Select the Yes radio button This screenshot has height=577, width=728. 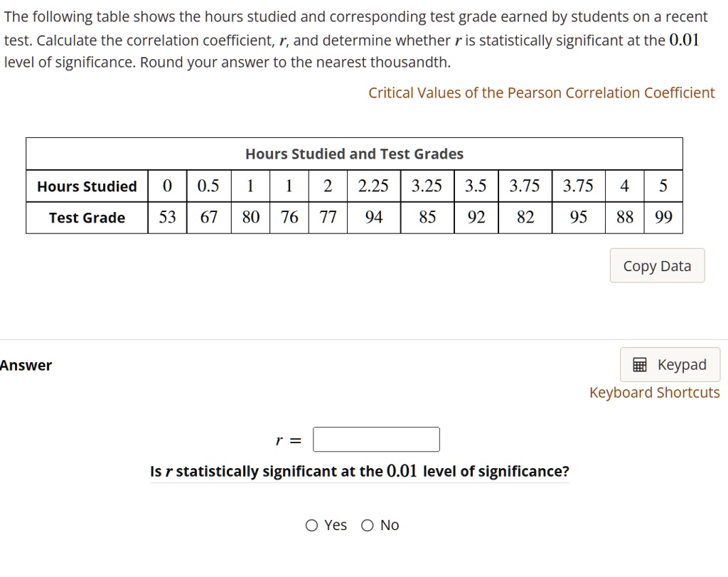pyautogui.click(x=311, y=525)
